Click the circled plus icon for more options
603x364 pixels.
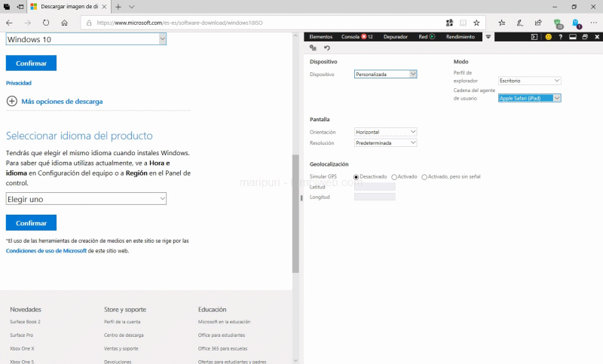(12, 101)
